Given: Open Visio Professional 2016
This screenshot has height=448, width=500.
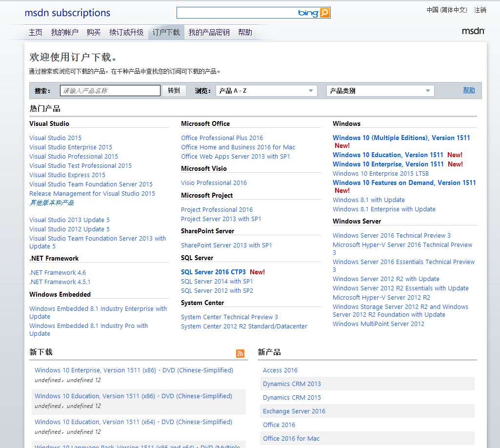Looking at the screenshot, I should pos(214,183).
